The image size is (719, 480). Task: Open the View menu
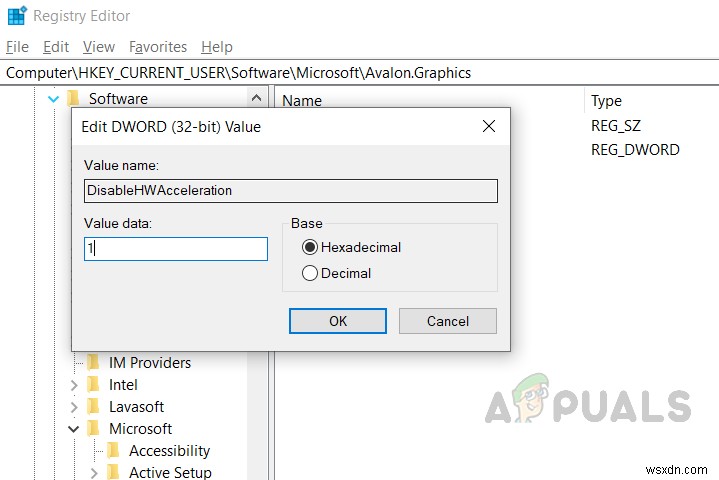(99, 47)
